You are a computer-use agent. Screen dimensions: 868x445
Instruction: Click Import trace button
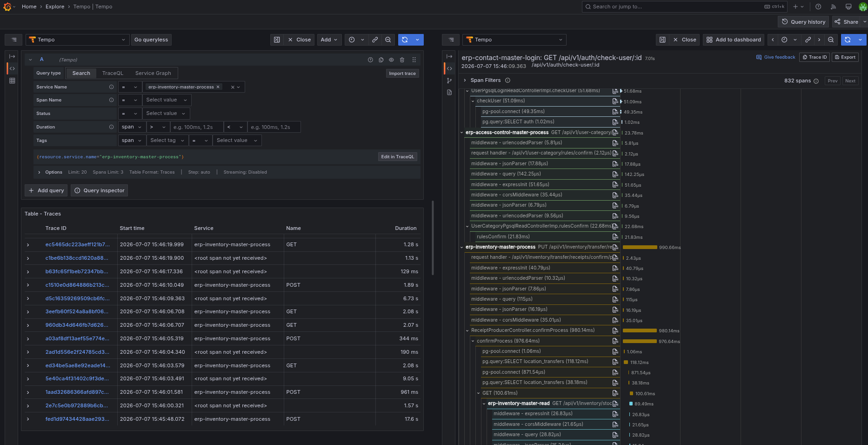402,74
